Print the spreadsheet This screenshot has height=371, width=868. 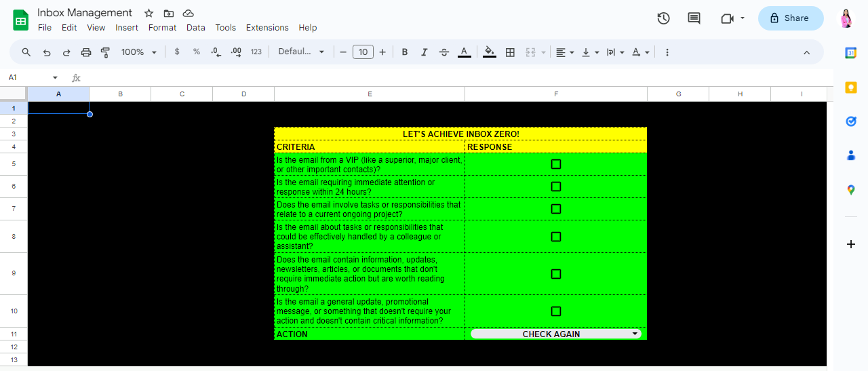(x=86, y=52)
